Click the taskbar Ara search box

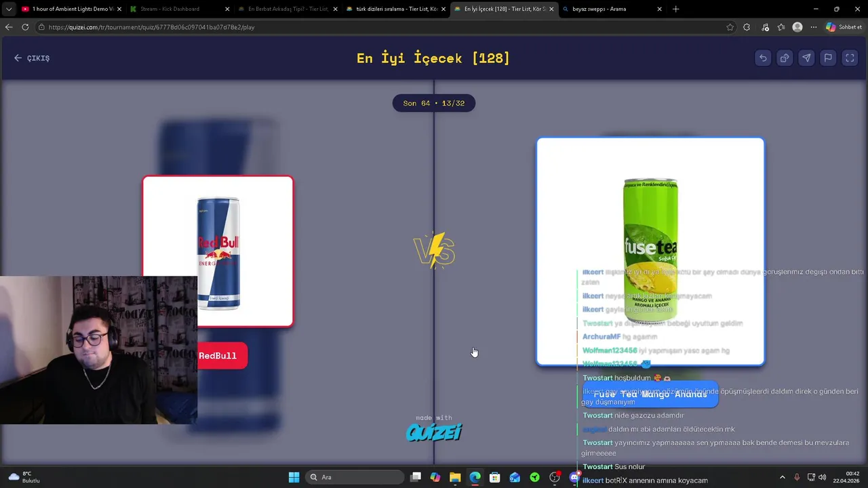click(355, 477)
